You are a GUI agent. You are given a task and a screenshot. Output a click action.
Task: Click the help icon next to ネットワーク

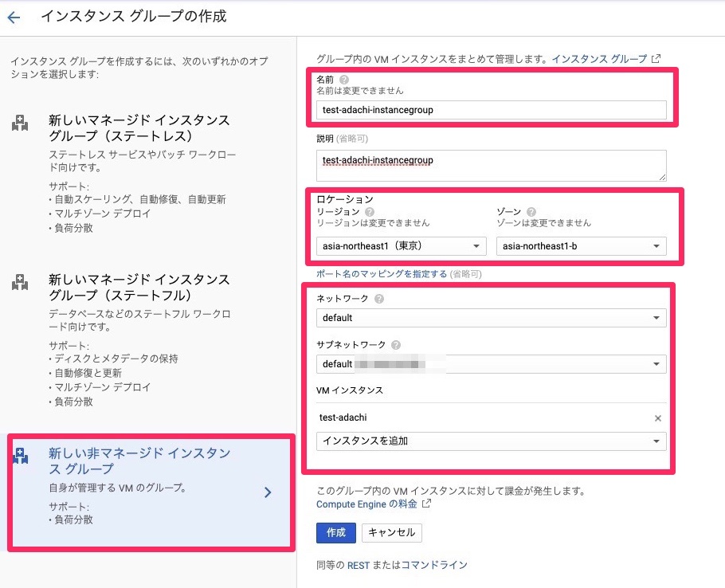click(378, 299)
